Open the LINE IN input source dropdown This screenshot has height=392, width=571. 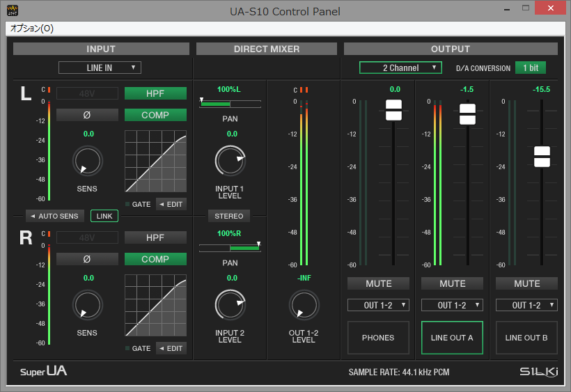tap(100, 68)
